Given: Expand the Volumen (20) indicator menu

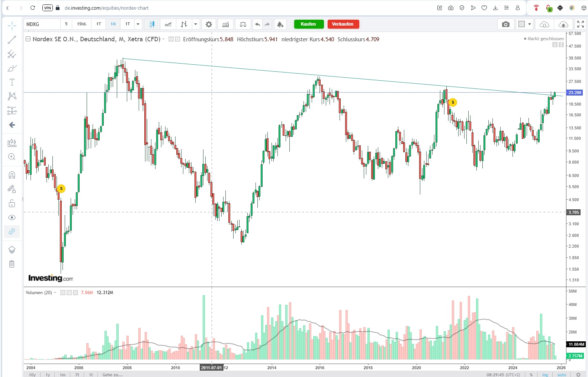Looking at the screenshot, I should click(55, 293).
